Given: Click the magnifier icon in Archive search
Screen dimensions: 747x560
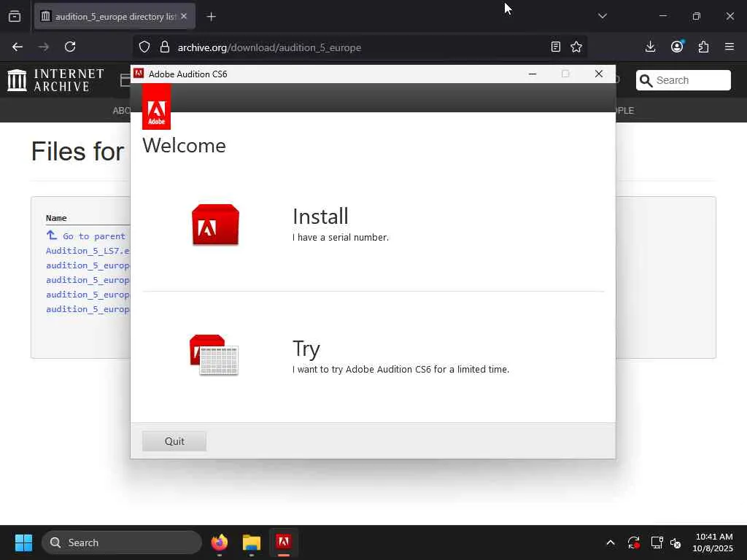Looking at the screenshot, I should coord(646,80).
